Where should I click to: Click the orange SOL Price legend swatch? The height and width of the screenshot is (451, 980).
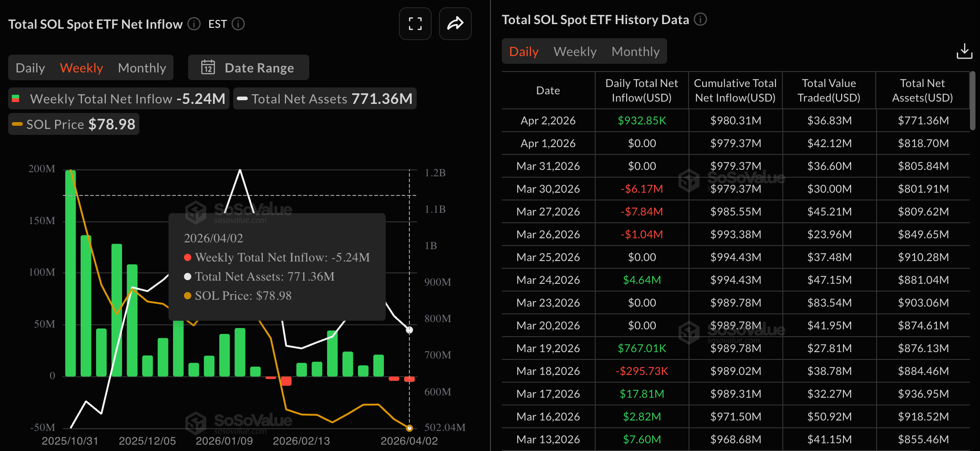pyautogui.click(x=17, y=124)
